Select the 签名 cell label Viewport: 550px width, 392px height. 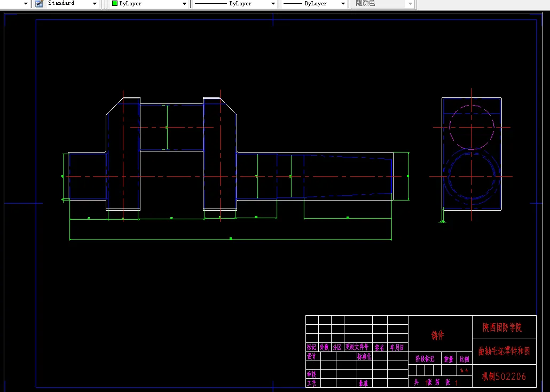(x=379, y=347)
